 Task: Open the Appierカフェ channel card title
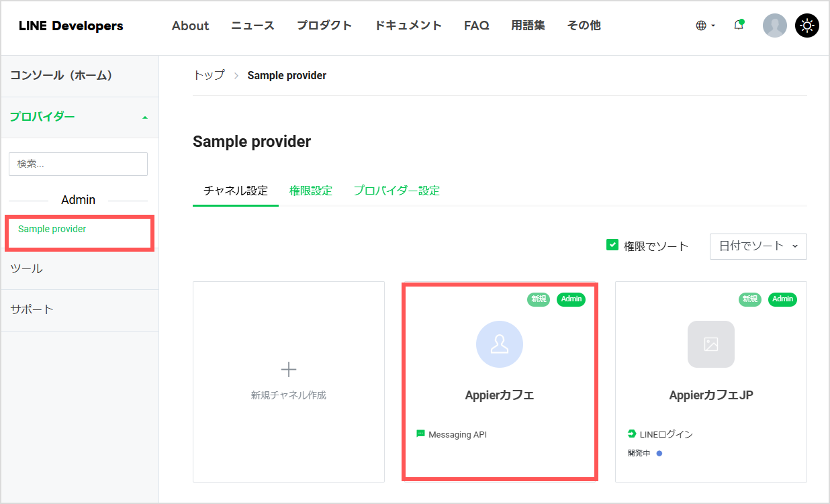[x=500, y=395]
